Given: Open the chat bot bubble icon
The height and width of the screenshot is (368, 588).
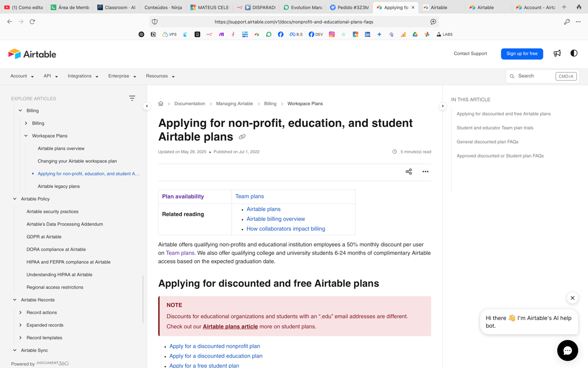Looking at the screenshot, I should click(567, 350).
